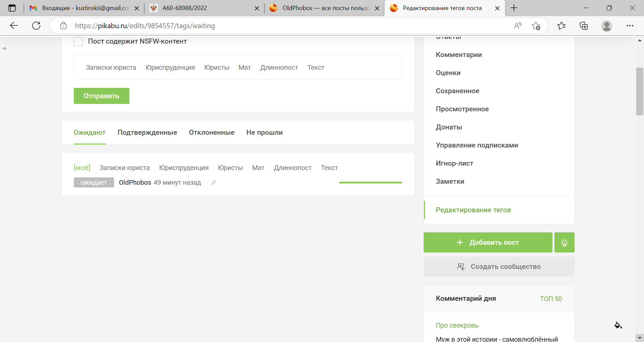Click the scrollbar up arrow
The width and height of the screenshot is (644, 342).
point(640,40)
